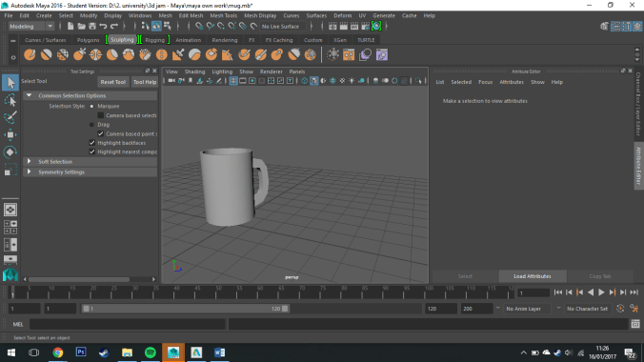Select the Fill sculpting tool
The image size is (644, 362).
228,54
